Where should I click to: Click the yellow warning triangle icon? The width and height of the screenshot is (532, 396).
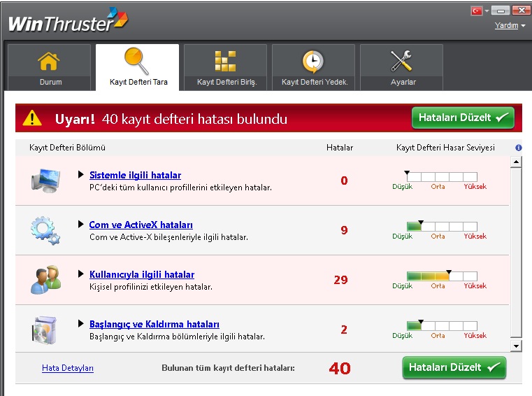[32, 118]
